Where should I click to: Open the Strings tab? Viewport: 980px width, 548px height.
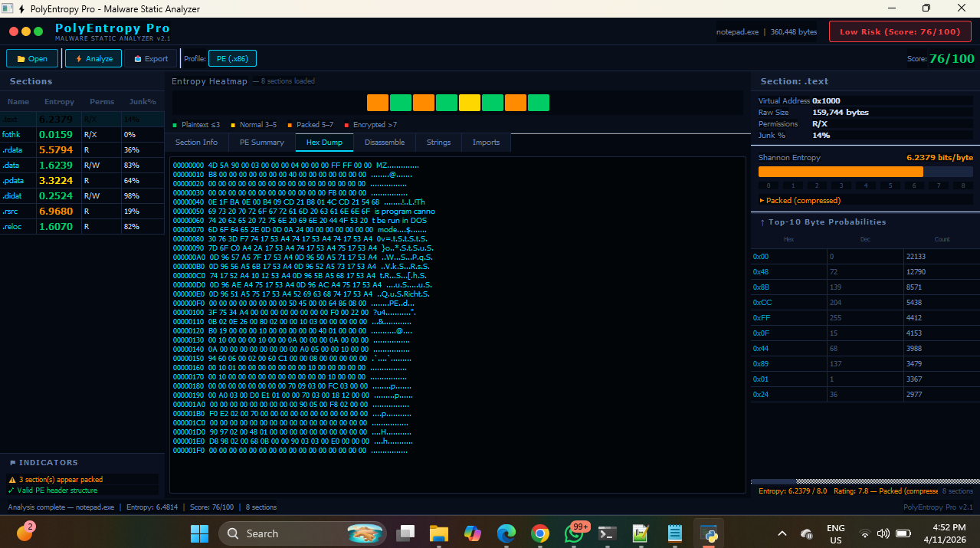pyautogui.click(x=438, y=142)
